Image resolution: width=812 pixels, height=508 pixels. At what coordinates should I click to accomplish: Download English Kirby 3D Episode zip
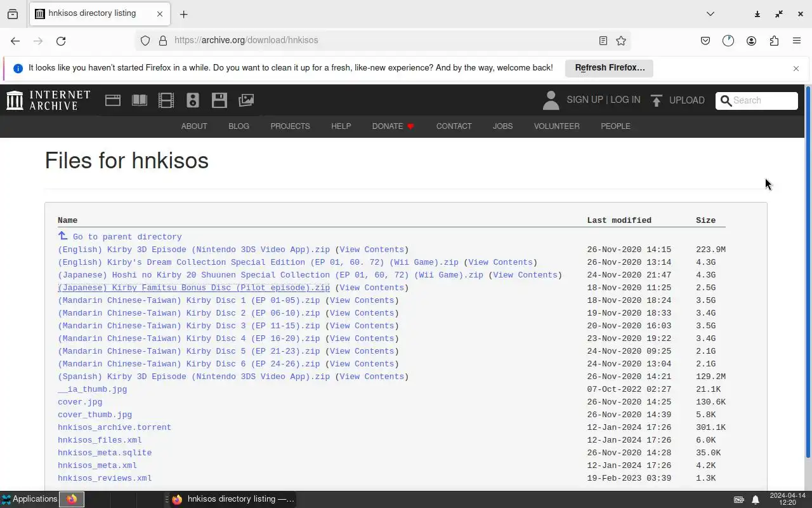click(193, 250)
